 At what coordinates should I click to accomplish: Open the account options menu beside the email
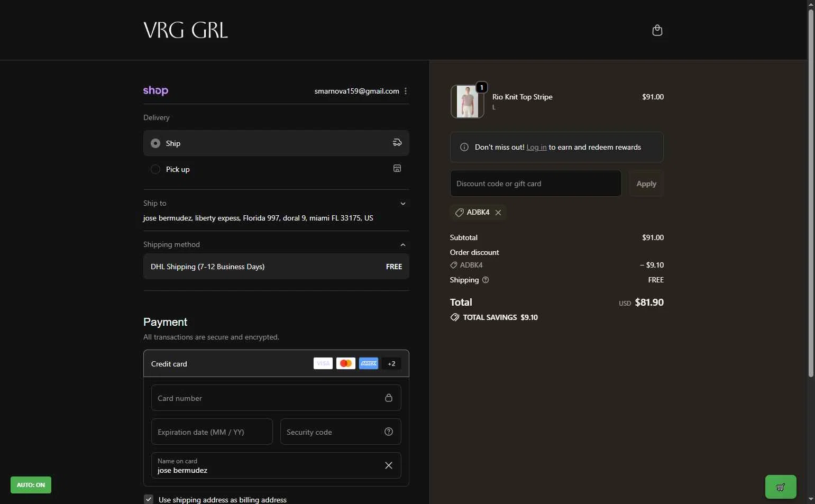coord(406,91)
